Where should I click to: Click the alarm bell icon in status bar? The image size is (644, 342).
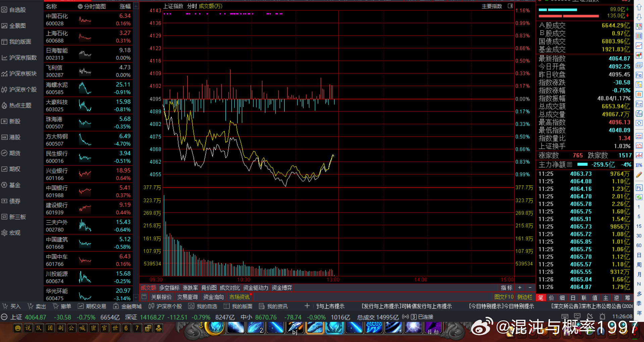[602, 317]
